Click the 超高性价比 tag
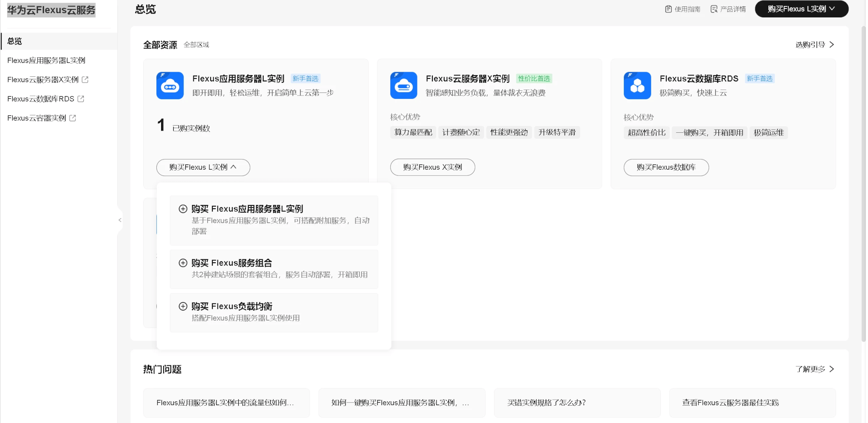This screenshot has height=423, width=868. 647,133
